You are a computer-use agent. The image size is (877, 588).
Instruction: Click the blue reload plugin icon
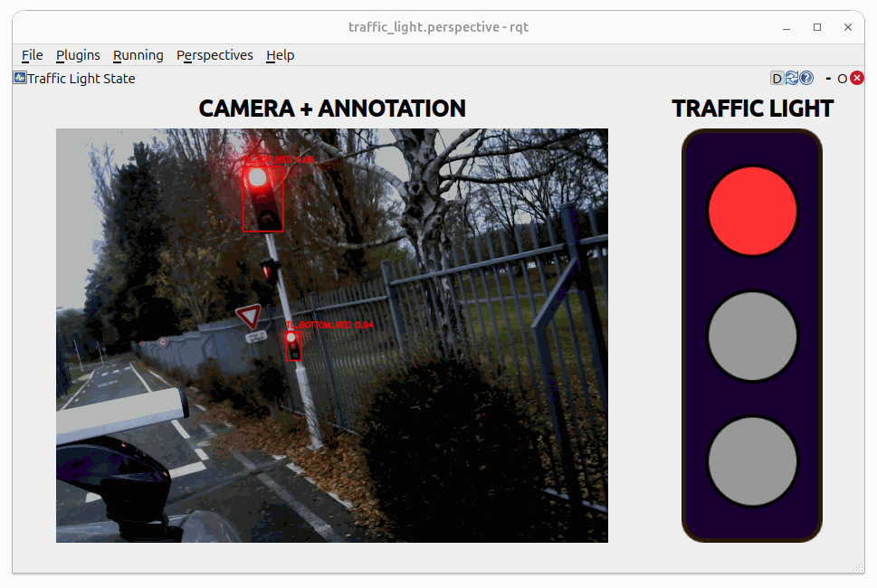(x=791, y=79)
